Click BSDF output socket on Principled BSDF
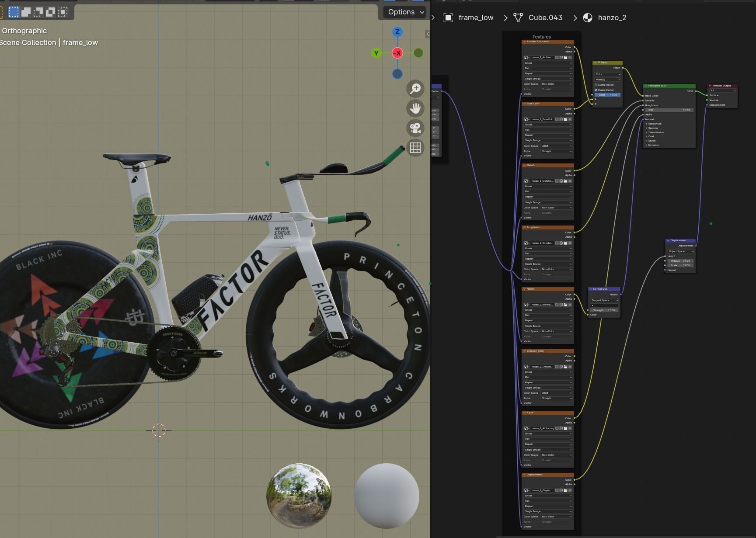This screenshot has width=756, height=538. click(695, 91)
